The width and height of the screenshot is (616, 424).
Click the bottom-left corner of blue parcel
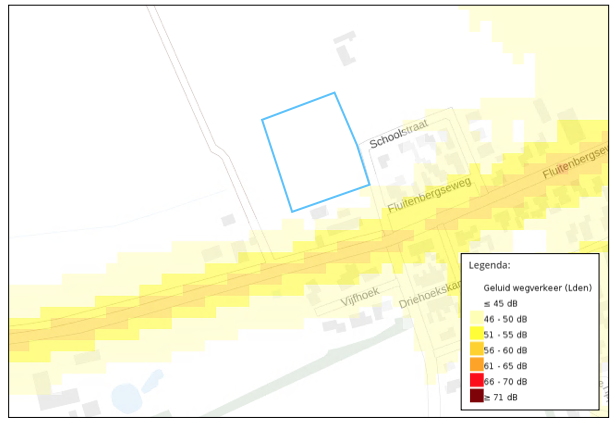[x=292, y=211]
